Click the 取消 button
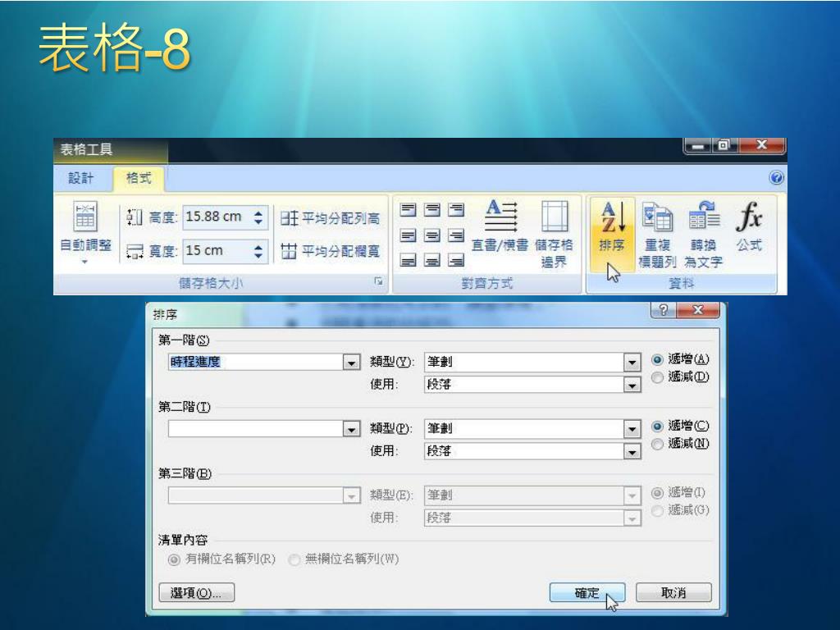The image size is (840, 630). tap(673, 592)
